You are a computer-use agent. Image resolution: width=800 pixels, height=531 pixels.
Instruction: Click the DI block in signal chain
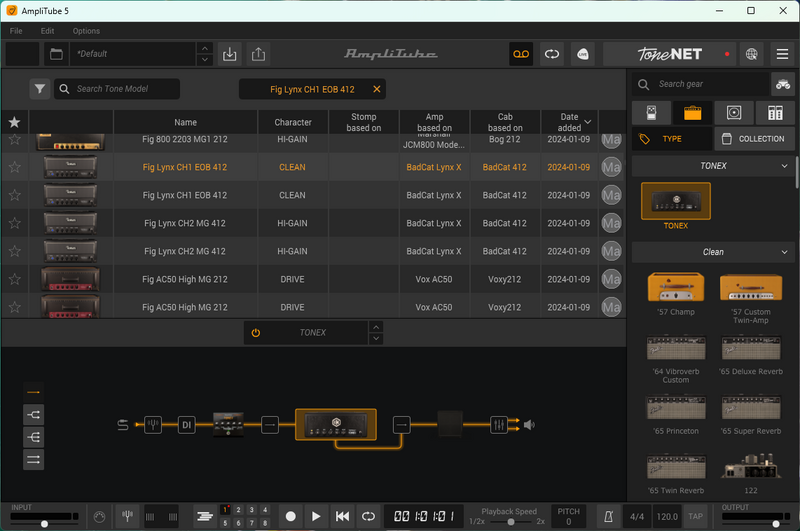187,424
